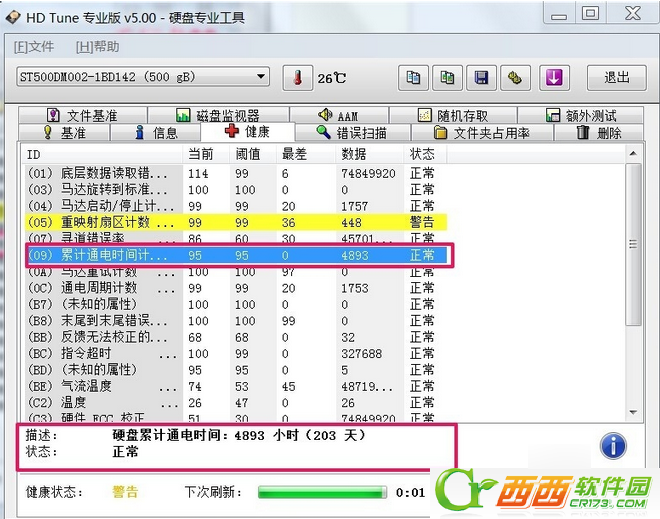Click the thermometer temperature icon
This screenshot has height=519, width=660.
298,78
